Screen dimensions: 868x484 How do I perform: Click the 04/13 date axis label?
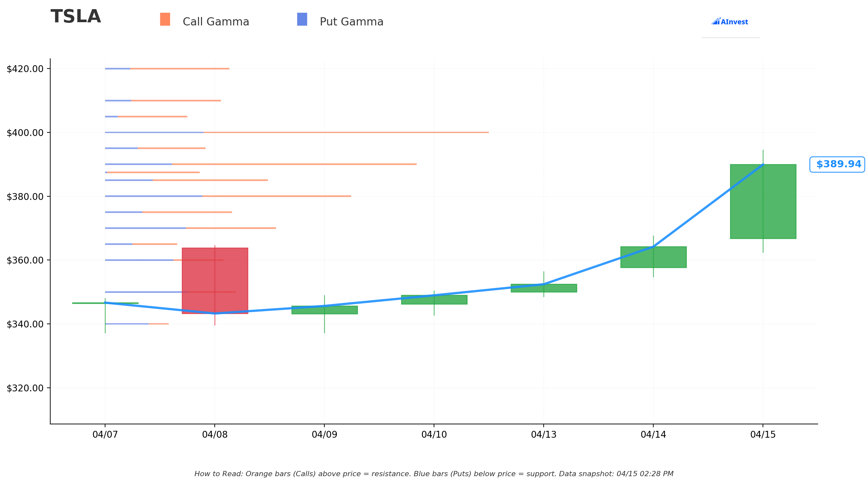(x=544, y=434)
